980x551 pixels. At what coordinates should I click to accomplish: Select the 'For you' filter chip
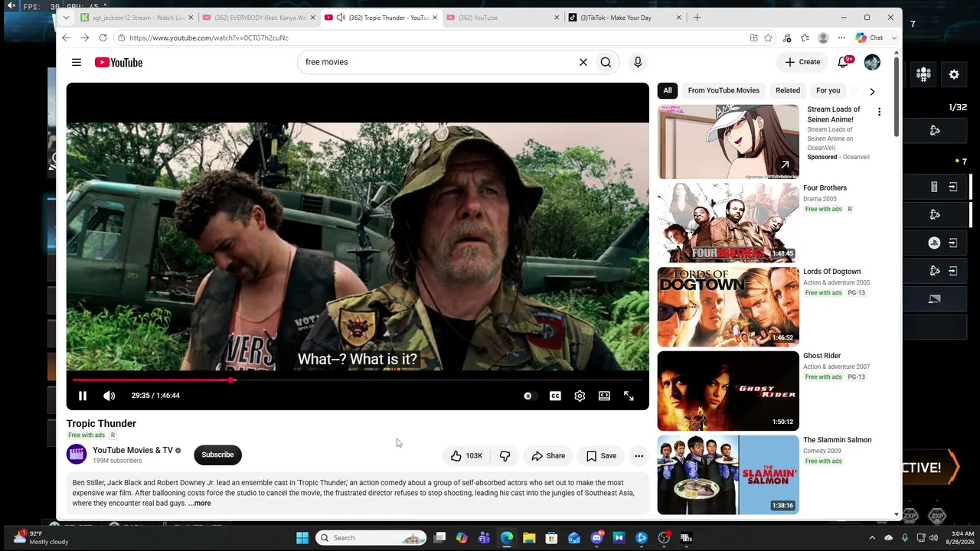point(828,90)
